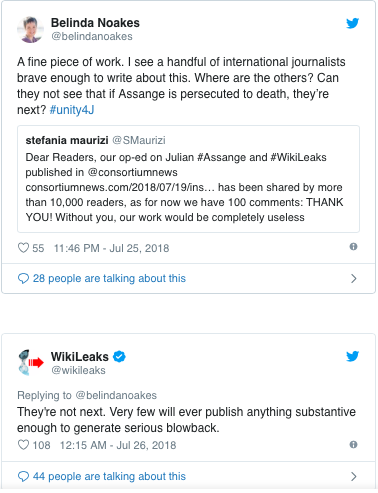
Task: Open '44 people are talking about this'
Action: click(x=109, y=476)
